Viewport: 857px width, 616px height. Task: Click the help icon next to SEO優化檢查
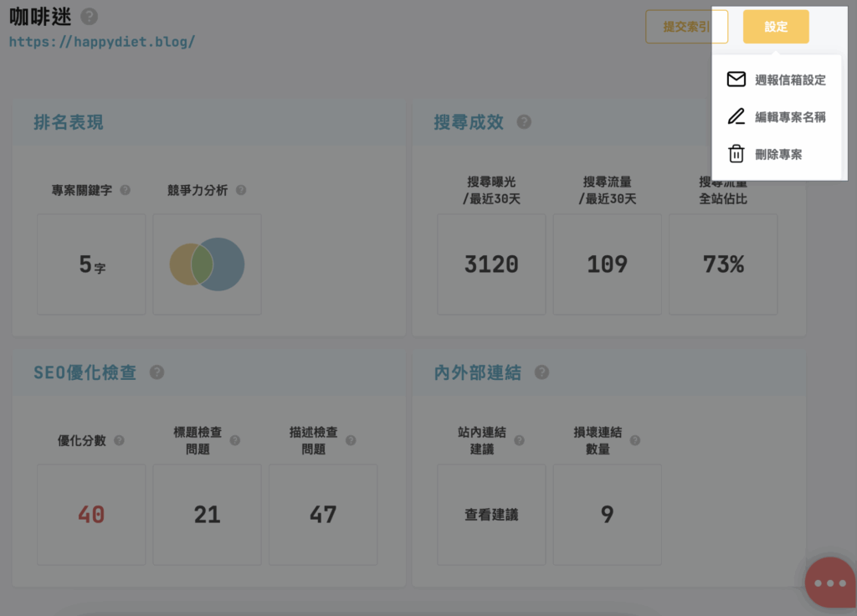tap(157, 372)
